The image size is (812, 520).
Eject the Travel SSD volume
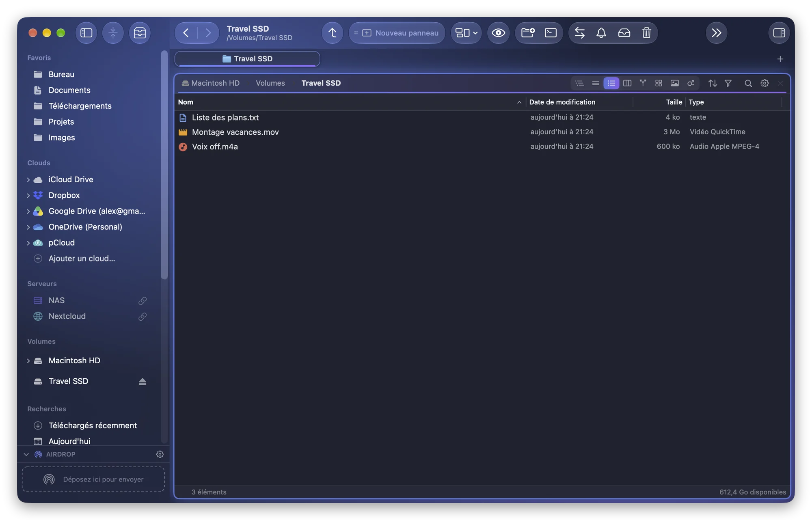[x=142, y=382]
